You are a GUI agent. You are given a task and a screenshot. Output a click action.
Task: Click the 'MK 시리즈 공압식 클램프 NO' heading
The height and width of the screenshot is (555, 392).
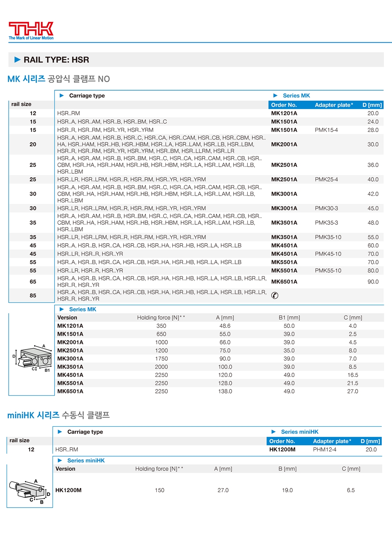coord(59,79)
